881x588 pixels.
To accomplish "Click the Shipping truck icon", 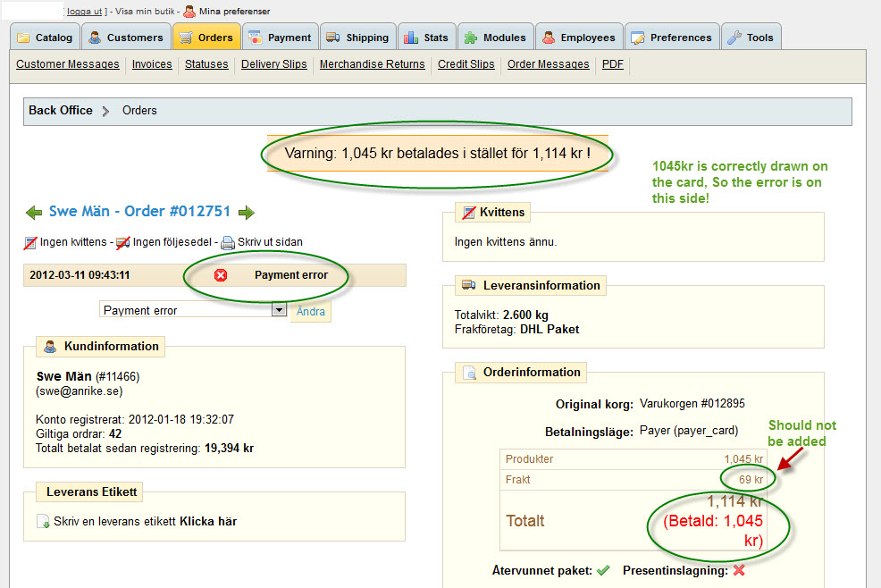I will point(333,38).
